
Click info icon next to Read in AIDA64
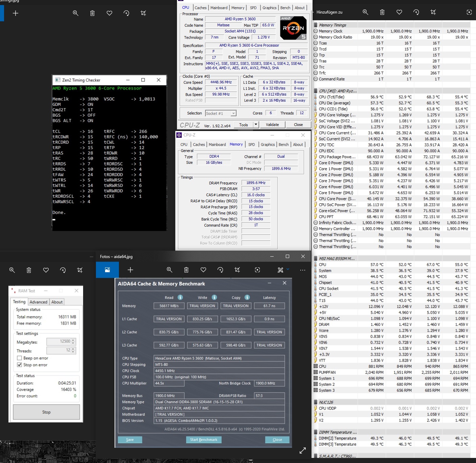pyautogui.click(x=180, y=297)
